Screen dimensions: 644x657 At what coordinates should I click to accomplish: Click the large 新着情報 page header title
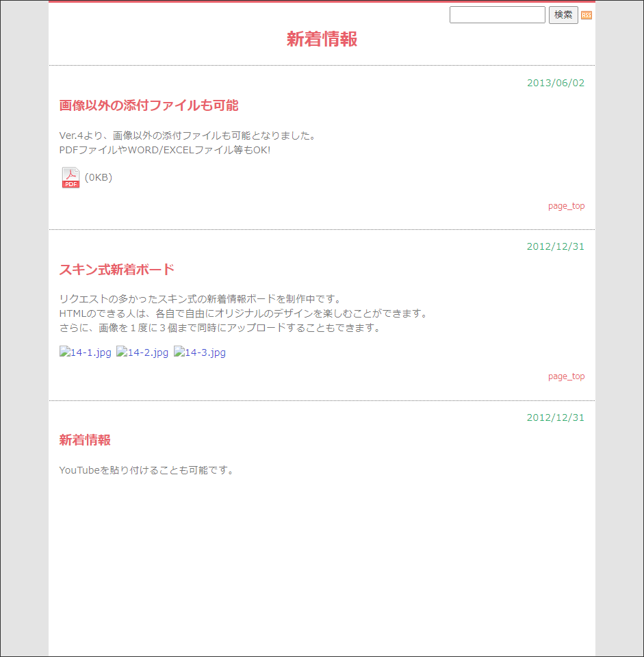point(322,40)
